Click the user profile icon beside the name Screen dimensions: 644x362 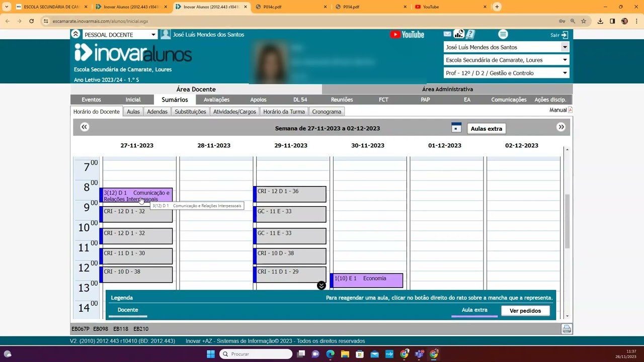(166, 34)
